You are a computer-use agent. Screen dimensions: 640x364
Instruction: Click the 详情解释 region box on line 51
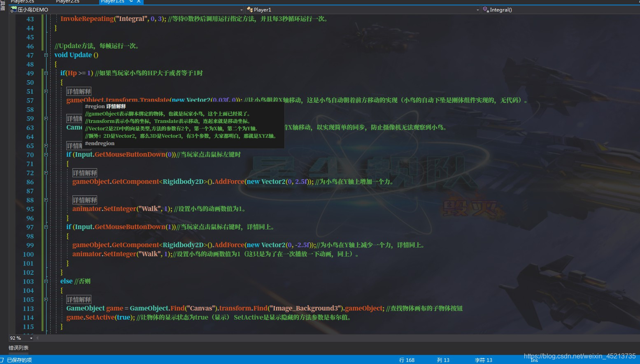point(79,91)
